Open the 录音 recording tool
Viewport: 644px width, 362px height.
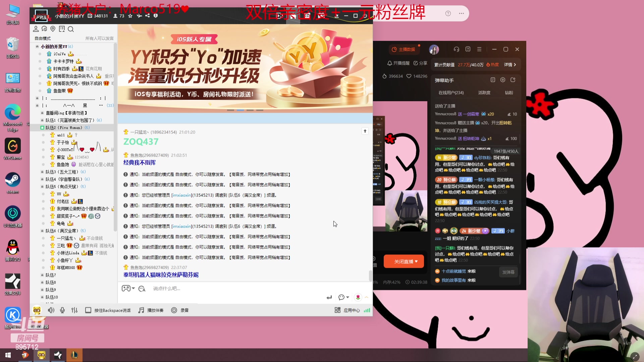[x=180, y=310]
